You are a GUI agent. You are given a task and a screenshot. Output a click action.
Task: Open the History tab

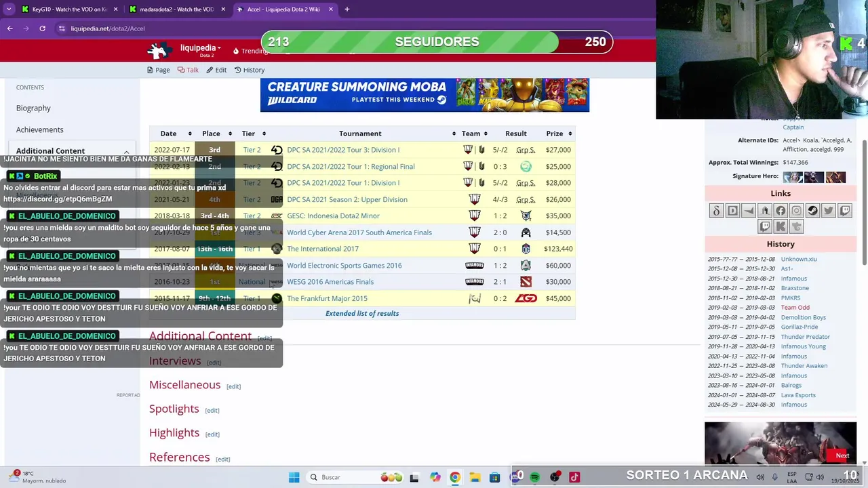250,70
